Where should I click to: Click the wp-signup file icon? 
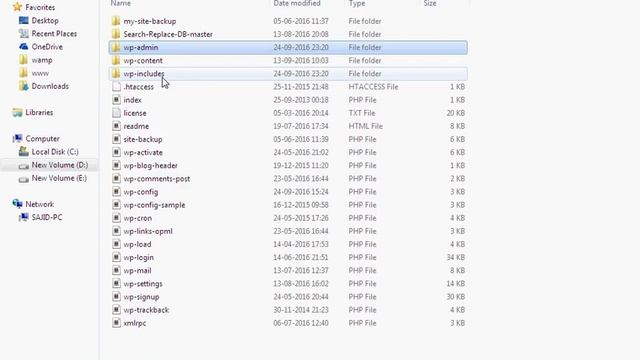pos(116,297)
